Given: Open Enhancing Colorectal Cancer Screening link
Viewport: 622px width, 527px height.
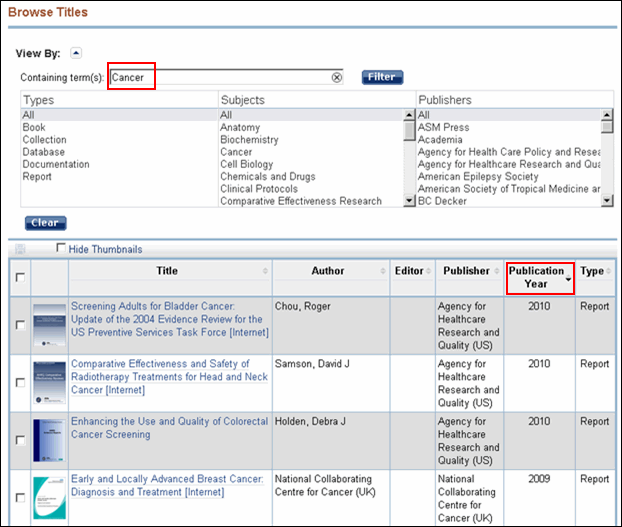Looking at the screenshot, I should pyautogui.click(x=169, y=428).
